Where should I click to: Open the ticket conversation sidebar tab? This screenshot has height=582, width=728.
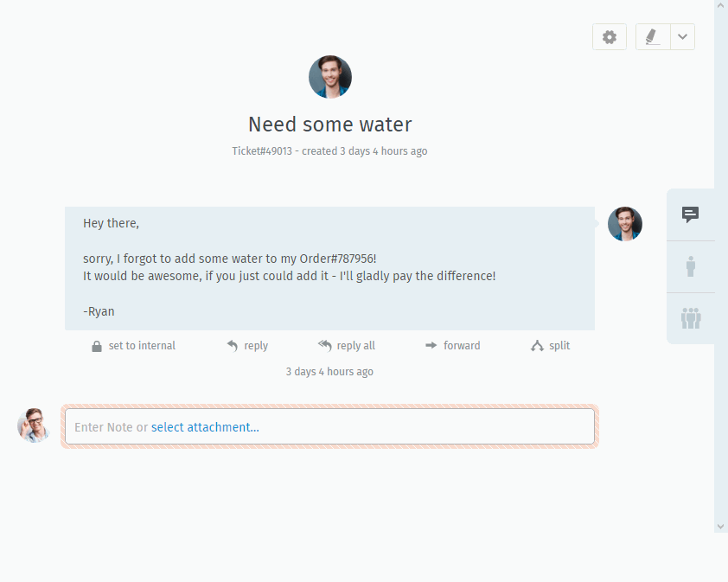click(690, 214)
